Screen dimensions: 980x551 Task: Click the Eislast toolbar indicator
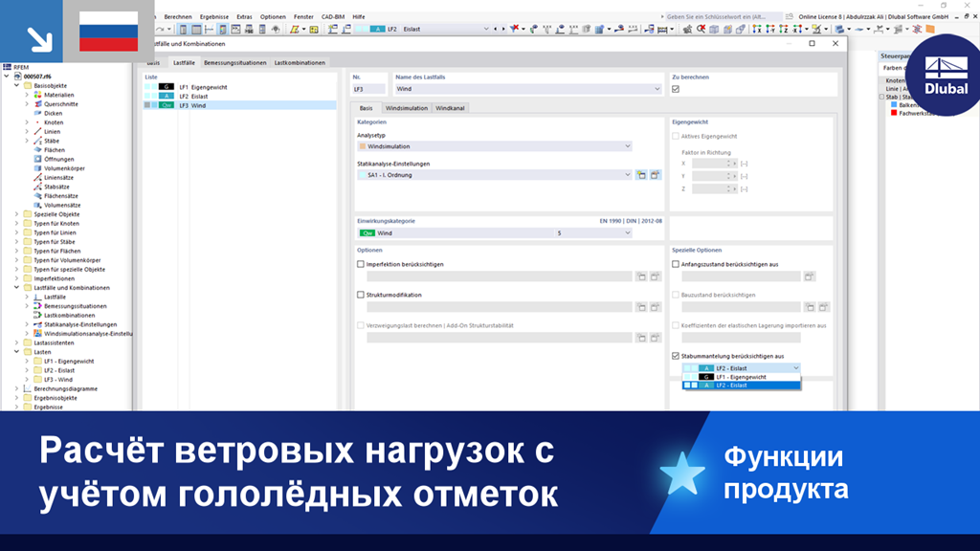click(x=412, y=29)
